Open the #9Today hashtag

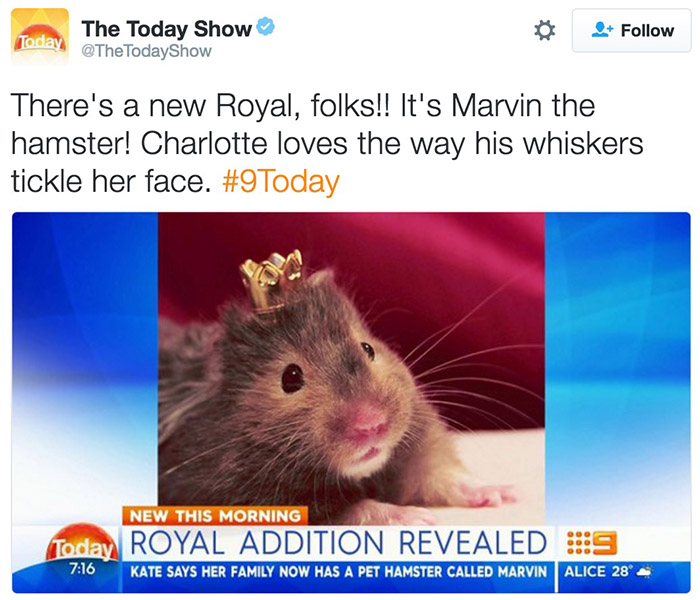tap(281, 182)
